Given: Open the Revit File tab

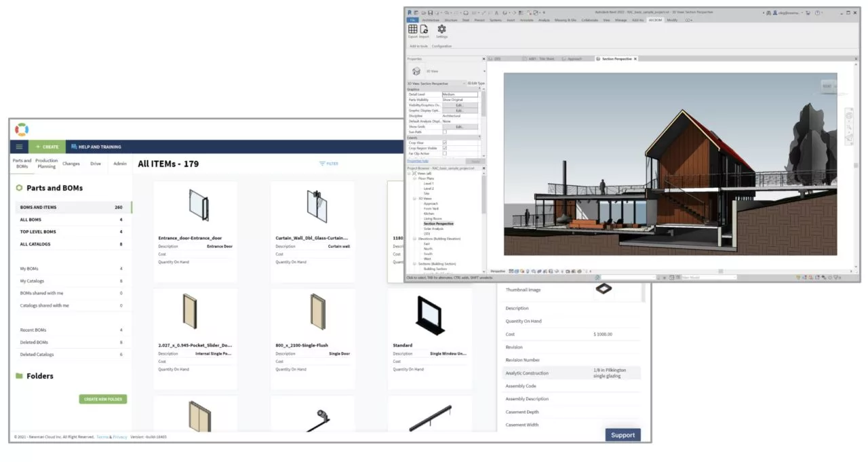Looking at the screenshot, I should click(412, 20).
